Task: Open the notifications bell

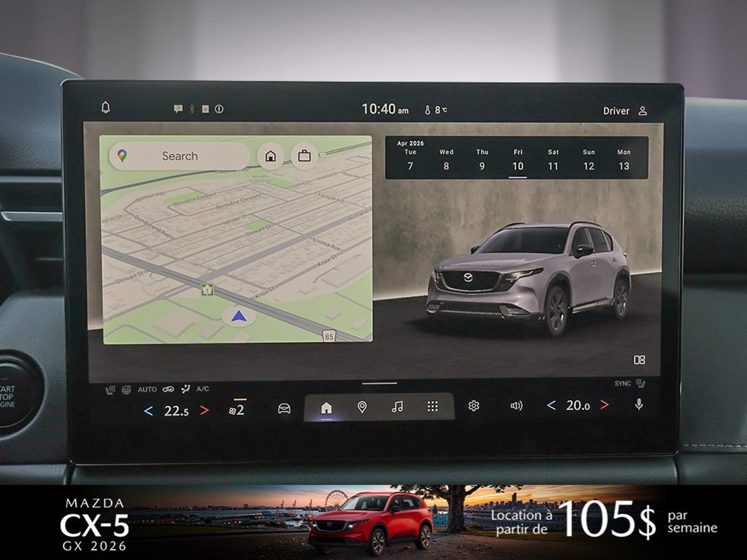Action: [x=106, y=107]
